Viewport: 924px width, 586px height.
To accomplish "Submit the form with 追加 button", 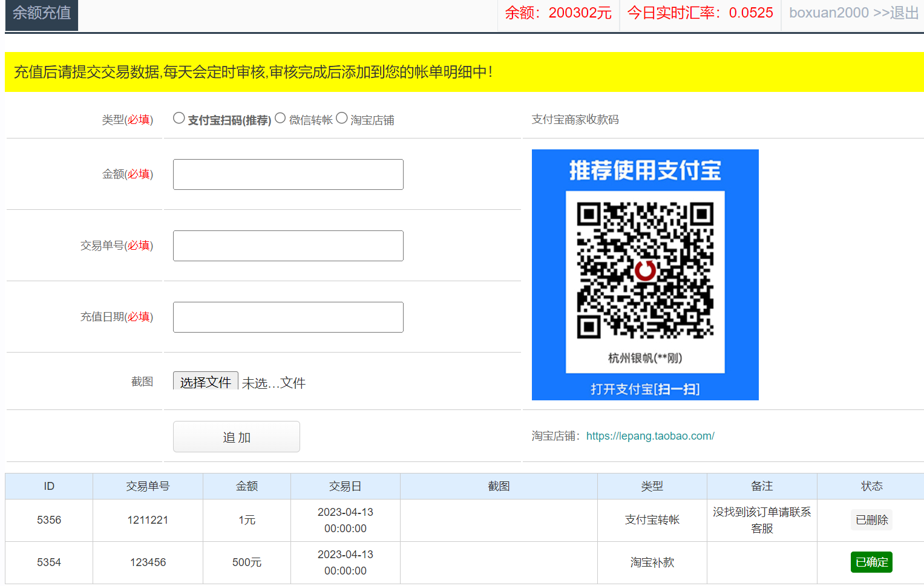I will pos(236,437).
